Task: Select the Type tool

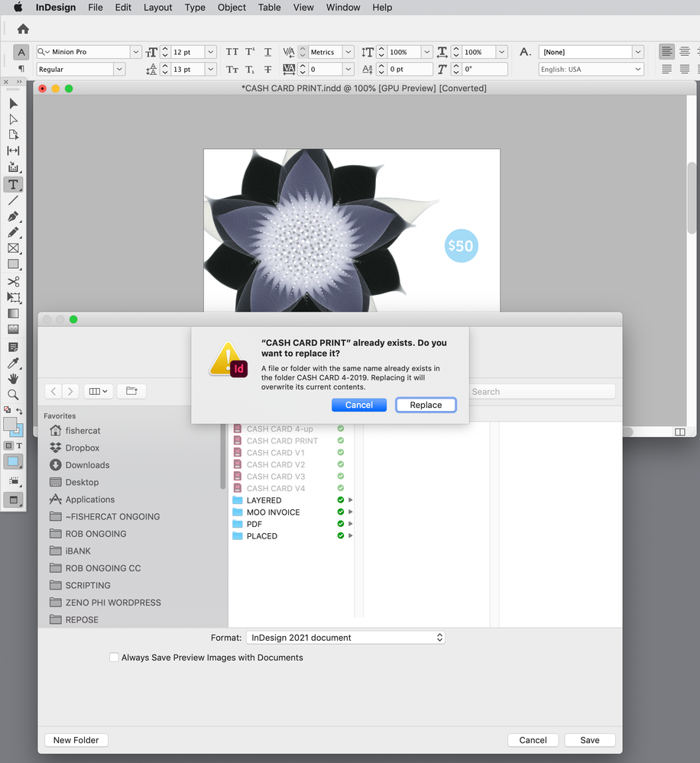Action: (13, 184)
